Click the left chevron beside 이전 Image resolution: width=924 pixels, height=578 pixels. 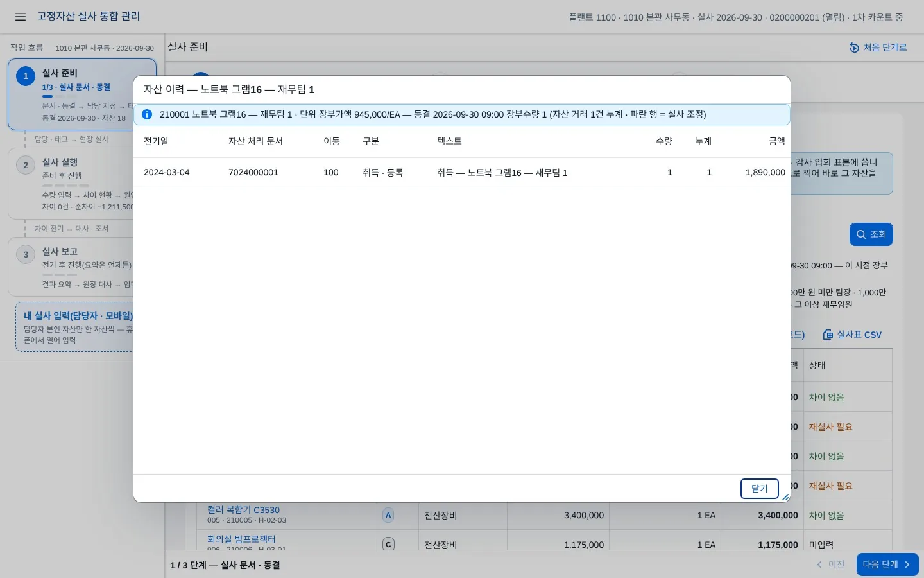819,565
